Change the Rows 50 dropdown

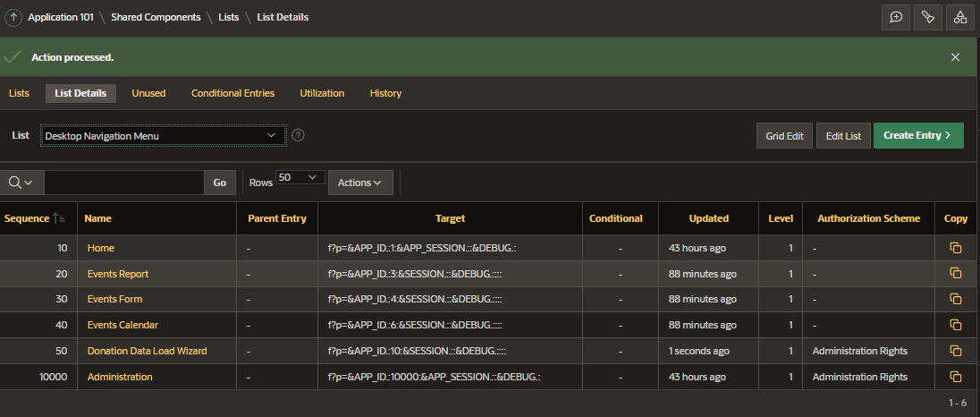(x=300, y=177)
